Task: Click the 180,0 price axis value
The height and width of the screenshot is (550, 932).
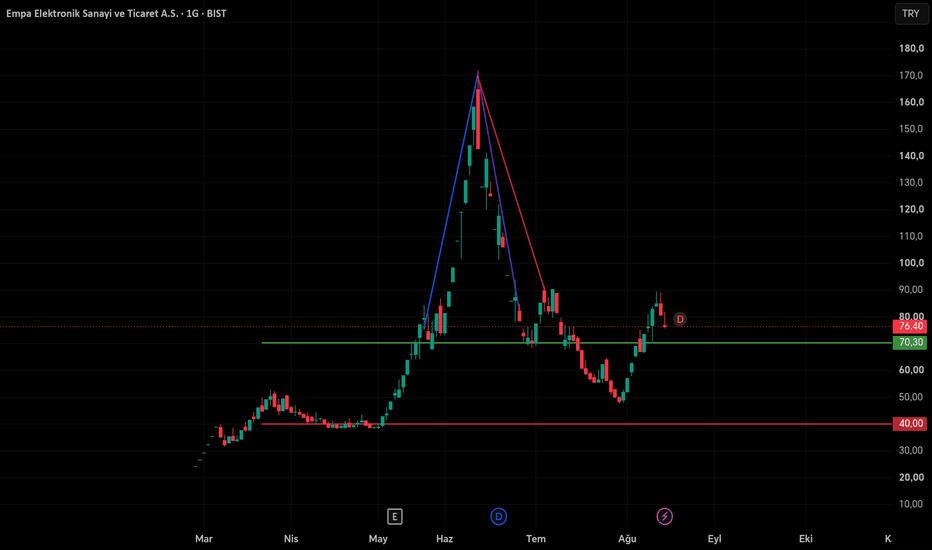Action: [x=911, y=49]
